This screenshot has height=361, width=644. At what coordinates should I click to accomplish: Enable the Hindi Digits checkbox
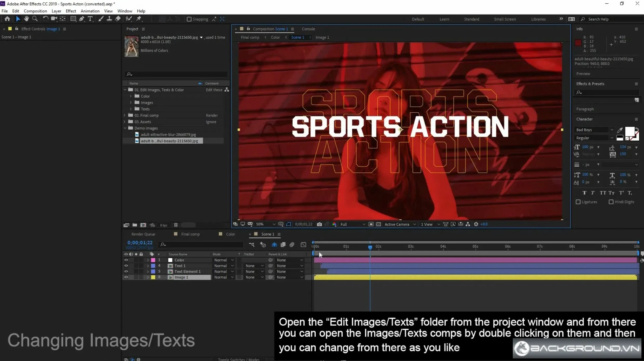coord(611,202)
